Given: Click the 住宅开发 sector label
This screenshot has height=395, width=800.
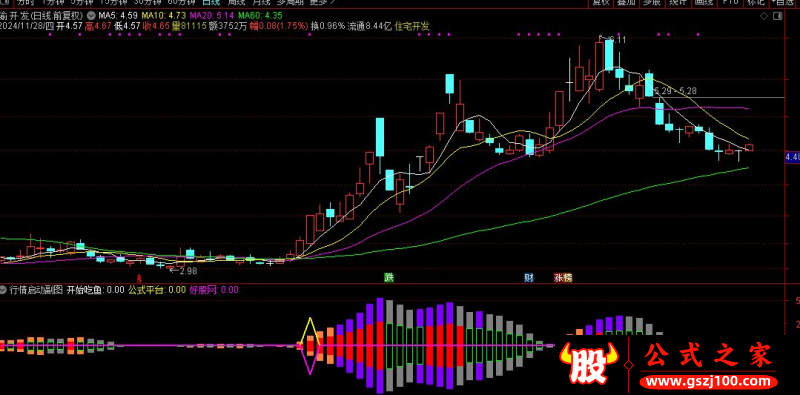Looking at the screenshot, I should click(x=413, y=26).
